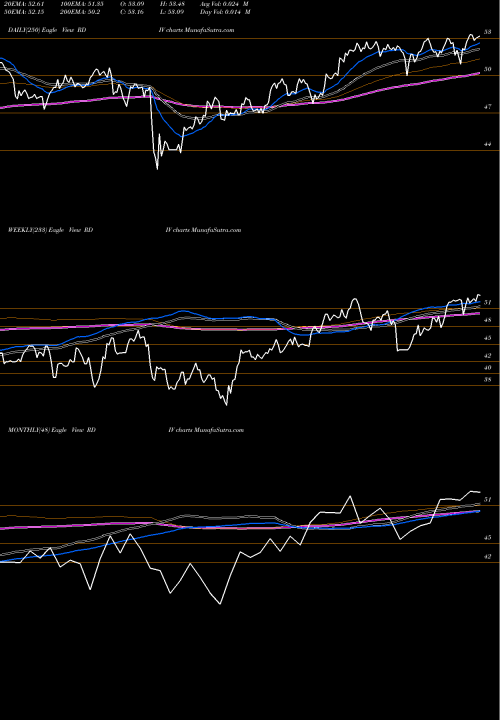
Task: Click the 53 price label on daily chart
Action: [488, 32]
